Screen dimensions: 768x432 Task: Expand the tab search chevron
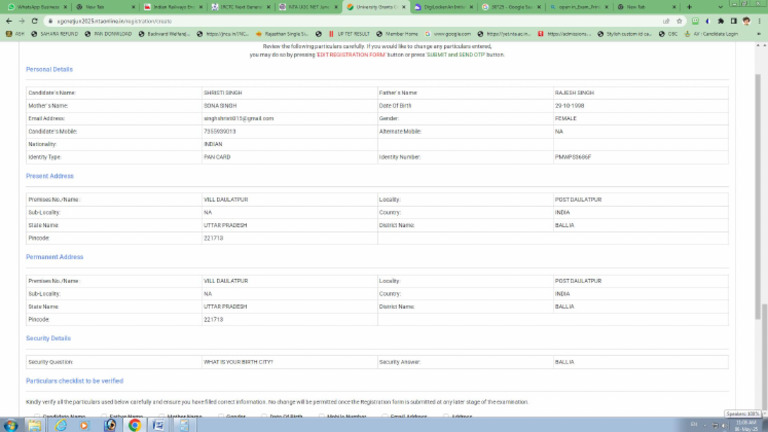pyautogui.click(x=720, y=7)
